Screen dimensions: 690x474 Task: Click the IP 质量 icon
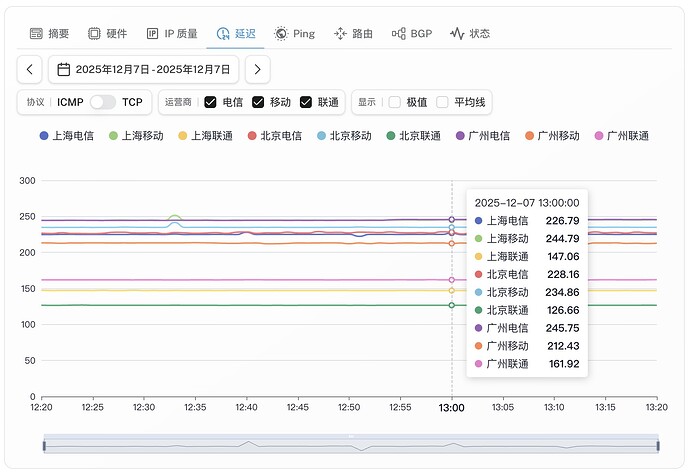(x=152, y=33)
